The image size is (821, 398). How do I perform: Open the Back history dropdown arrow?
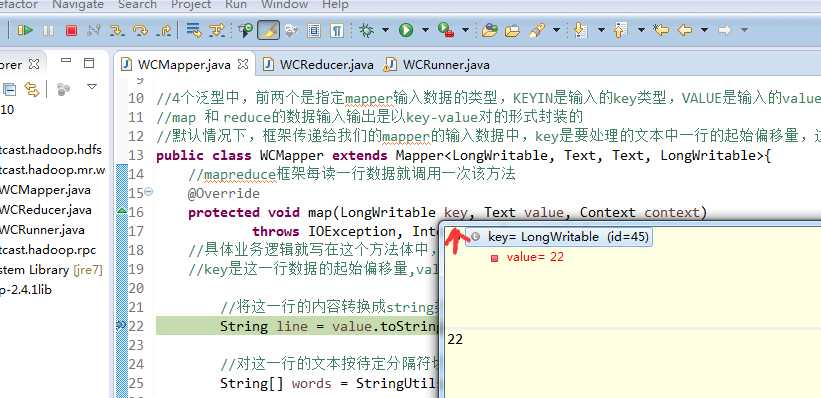704,30
